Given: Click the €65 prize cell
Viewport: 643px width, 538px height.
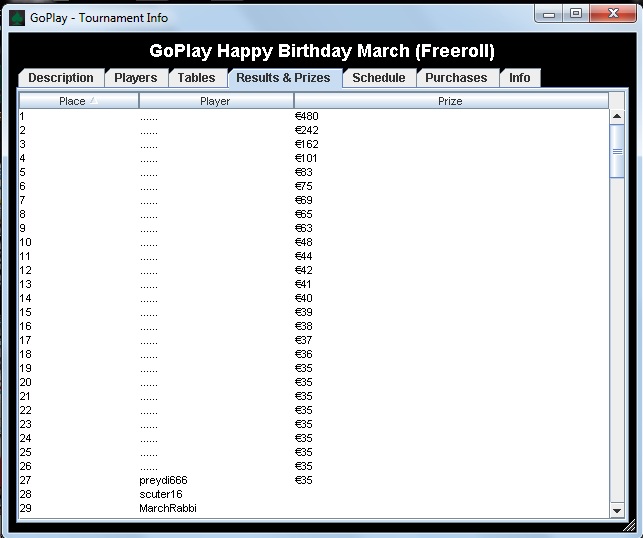Looking at the screenshot, I should [303, 214].
